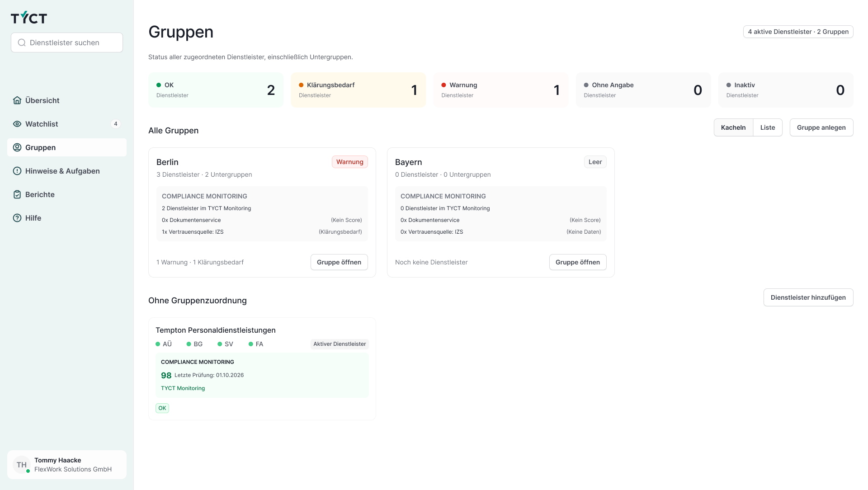Click the Leer badge on Bayern card
This screenshot has height=490, width=868.
595,162
